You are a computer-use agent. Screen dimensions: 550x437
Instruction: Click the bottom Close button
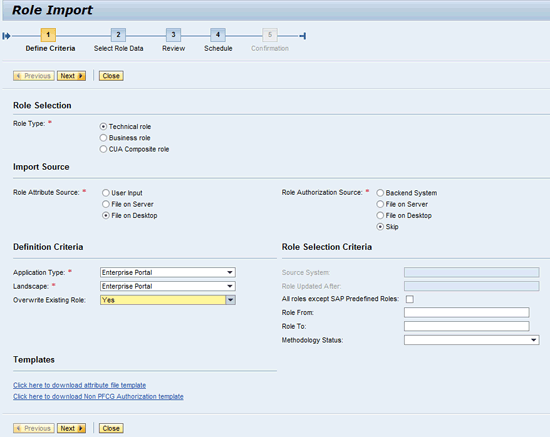111,429
